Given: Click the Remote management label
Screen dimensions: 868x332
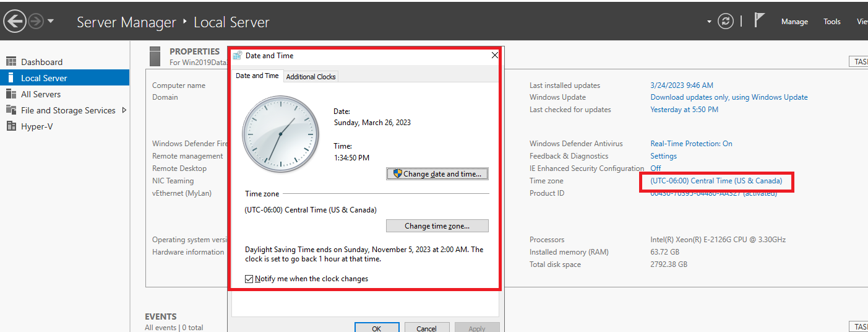Looking at the screenshot, I should tap(187, 156).
